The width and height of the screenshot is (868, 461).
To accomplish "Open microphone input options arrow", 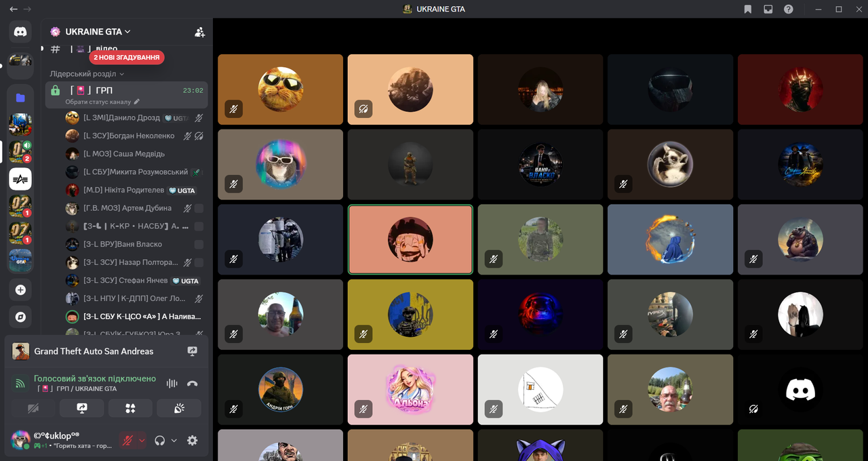I will tap(142, 440).
